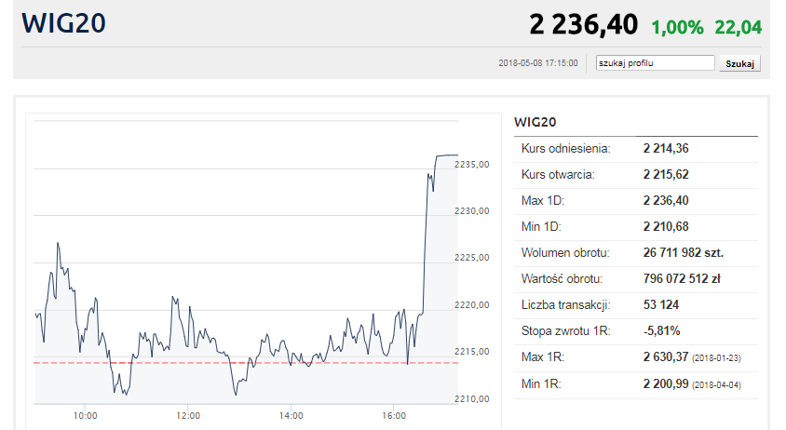Click the Liczba transakcji row
The width and height of the screenshot is (786, 430).
(x=635, y=304)
